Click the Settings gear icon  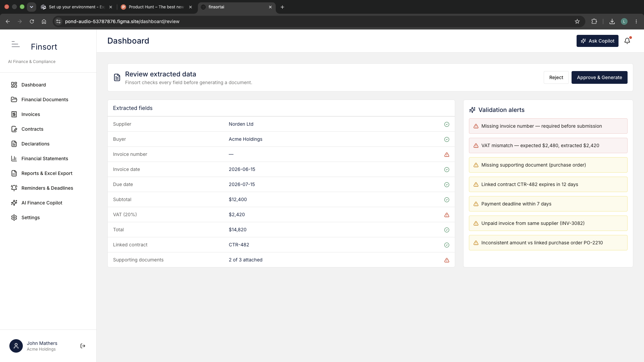coord(14,218)
